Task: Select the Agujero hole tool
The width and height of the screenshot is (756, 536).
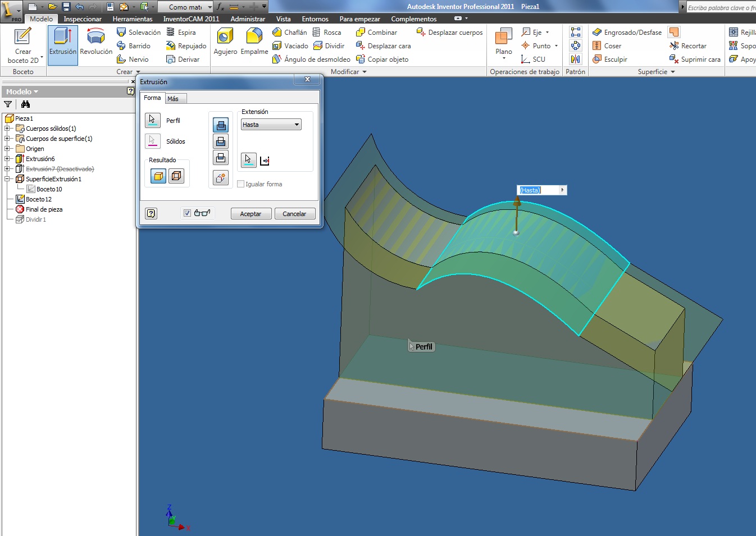Action: [225, 42]
